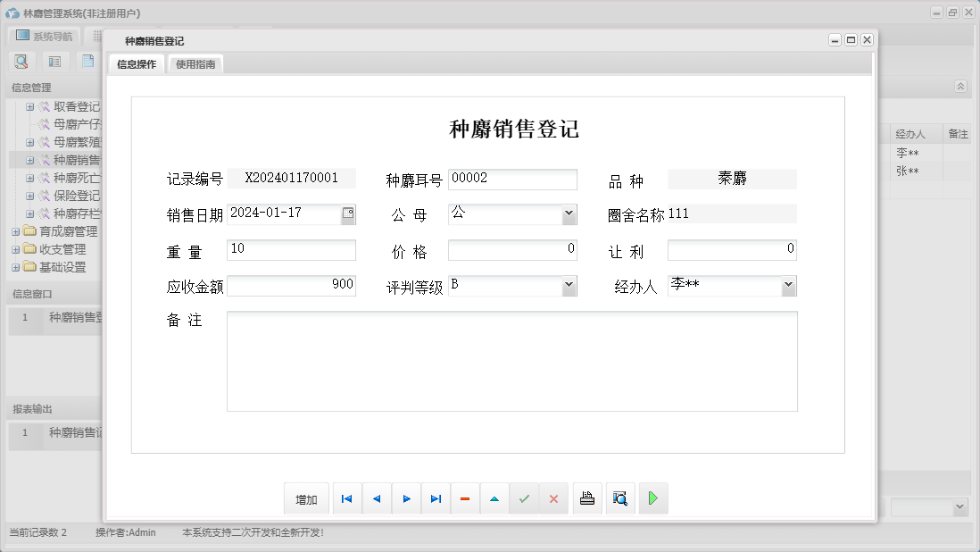980x552 pixels.
Task: Go to the next record
Action: pyautogui.click(x=406, y=498)
